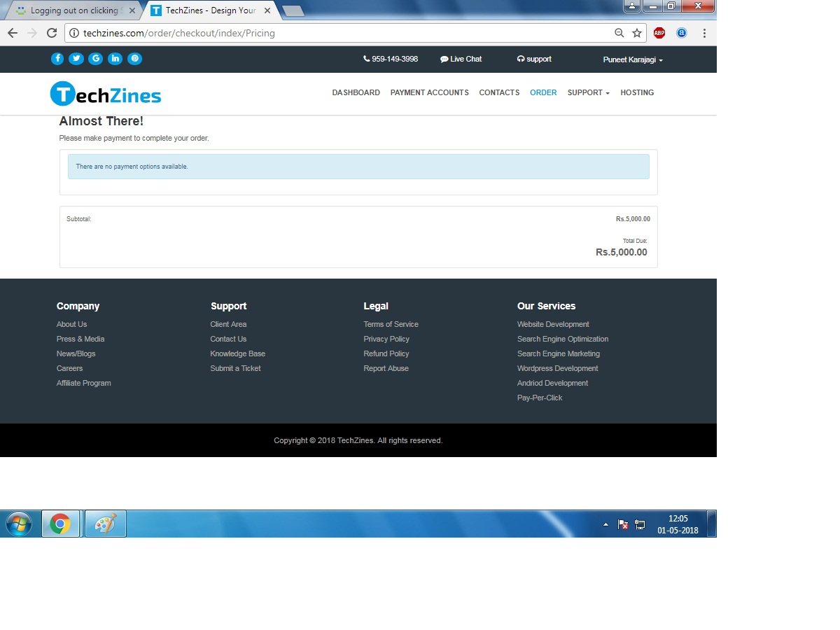The height and width of the screenshot is (630, 840).
Task: Open the Facebook social icon
Action: point(57,59)
